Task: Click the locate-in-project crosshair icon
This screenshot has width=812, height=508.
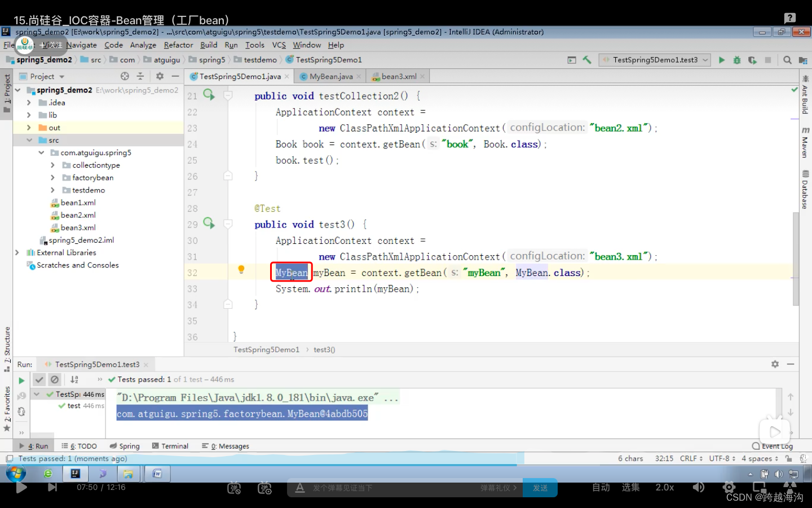Action: [x=125, y=76]
